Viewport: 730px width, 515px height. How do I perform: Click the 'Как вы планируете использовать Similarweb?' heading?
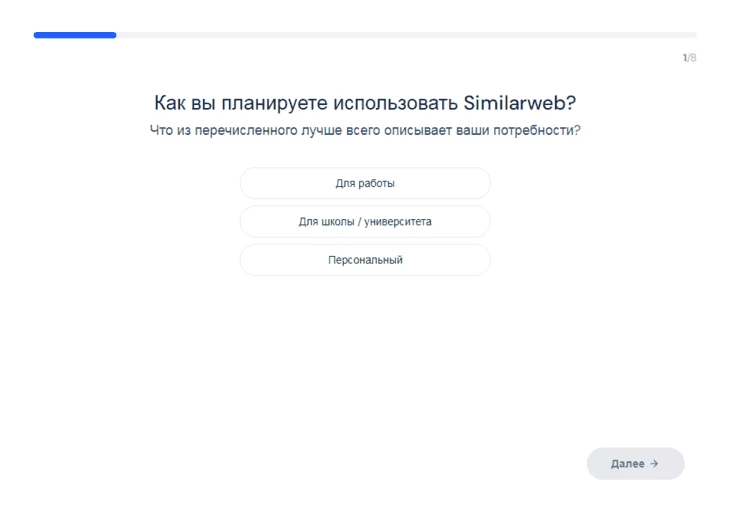[x=365, y=102]
